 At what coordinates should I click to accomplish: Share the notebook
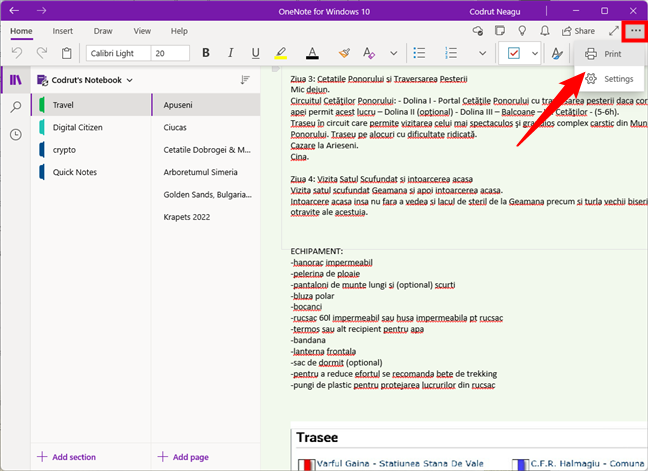tap(577, 31)
